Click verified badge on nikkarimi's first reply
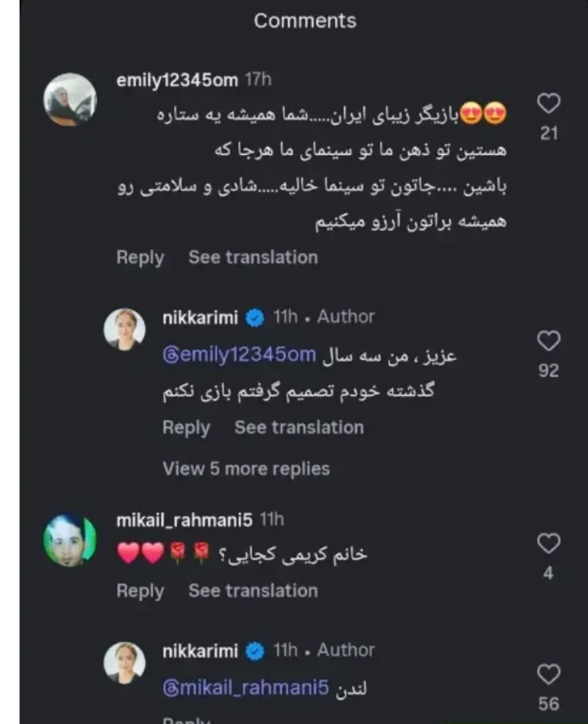Screen dimensions: 588x724 pos(256,317)
